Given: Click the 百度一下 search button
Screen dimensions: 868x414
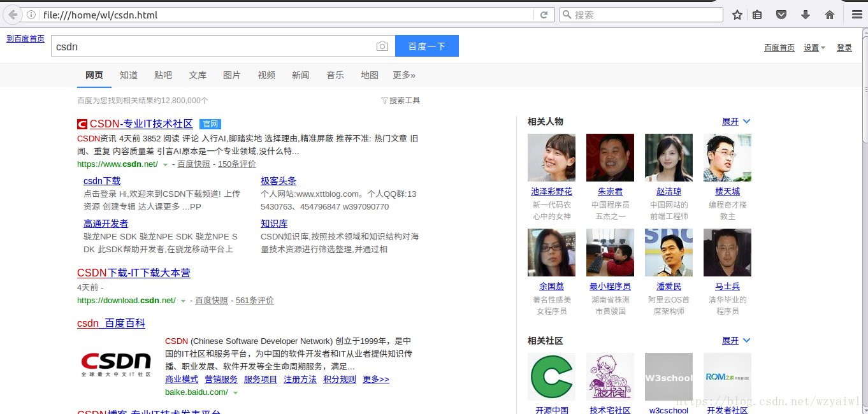Looking at the screenshot, I should click(427, 46).
